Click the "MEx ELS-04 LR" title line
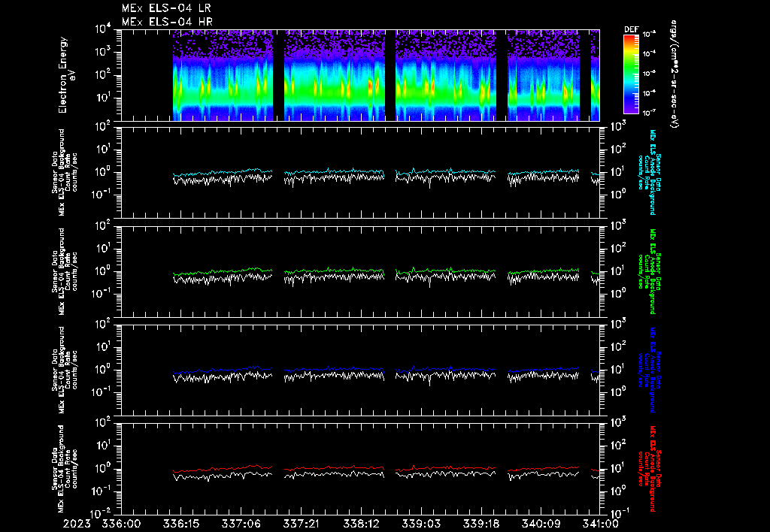Screen dimensions: 770x532 (x=166, y=8)
